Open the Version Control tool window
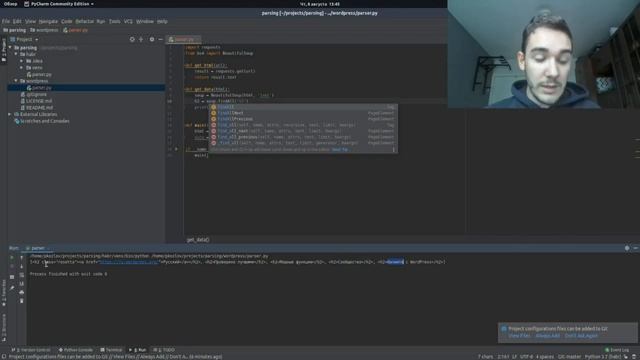640x360 pixels. click(31, 350)
